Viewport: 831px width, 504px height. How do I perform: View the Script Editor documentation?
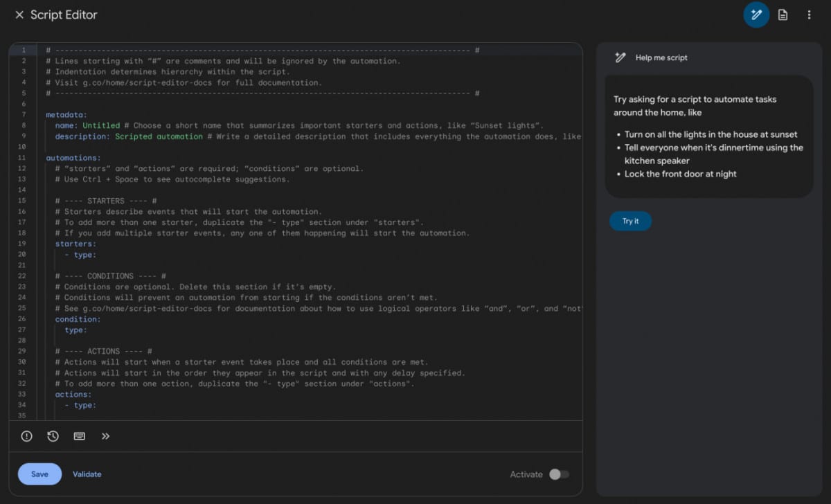(783, 15)
